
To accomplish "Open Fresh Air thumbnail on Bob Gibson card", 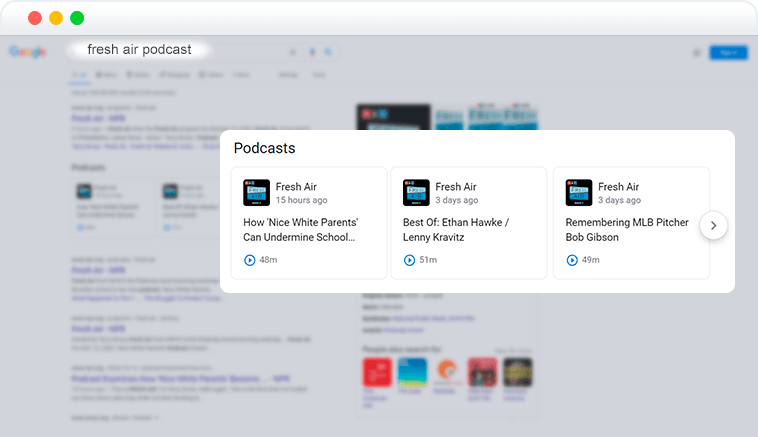I will click(579, 192).
